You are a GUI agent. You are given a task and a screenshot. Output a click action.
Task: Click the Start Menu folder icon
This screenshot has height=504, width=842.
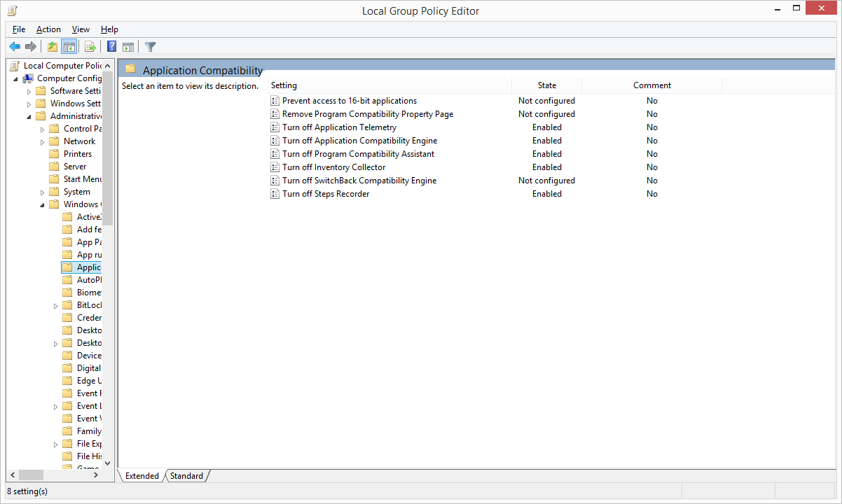54,179
